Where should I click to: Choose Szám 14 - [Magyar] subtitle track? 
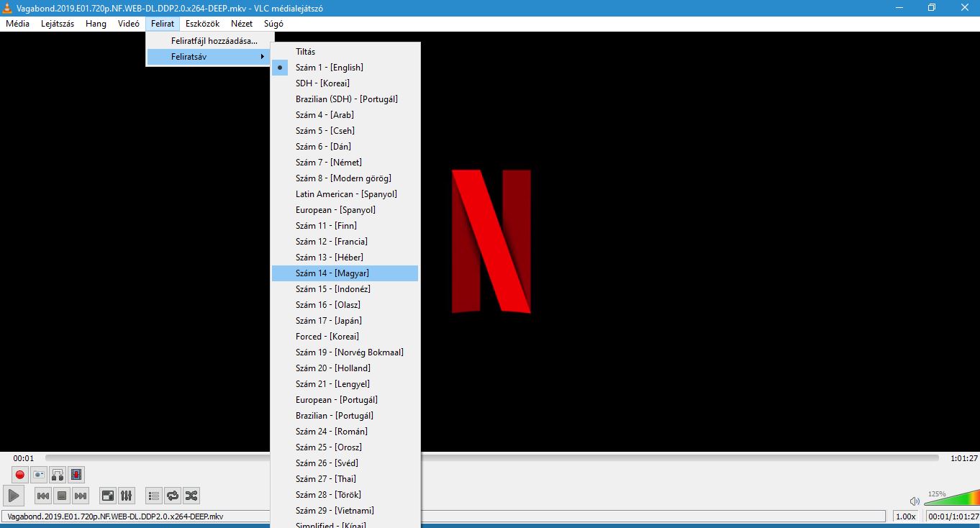coord(345,273)
